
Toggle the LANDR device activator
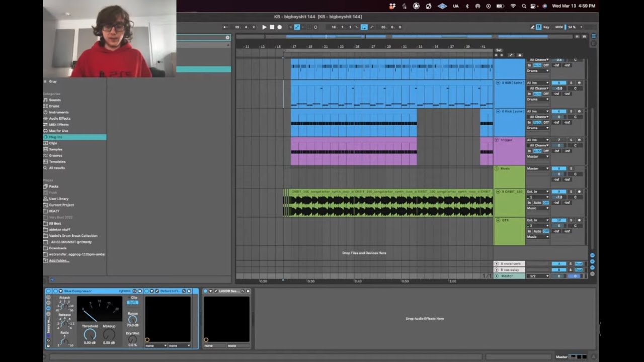(206, 291)
